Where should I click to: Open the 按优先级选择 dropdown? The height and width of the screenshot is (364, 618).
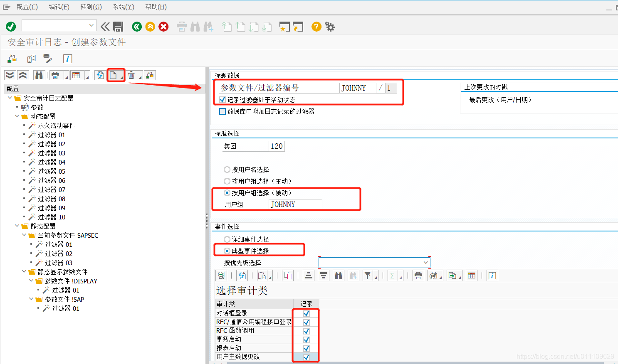pos(425,263)
